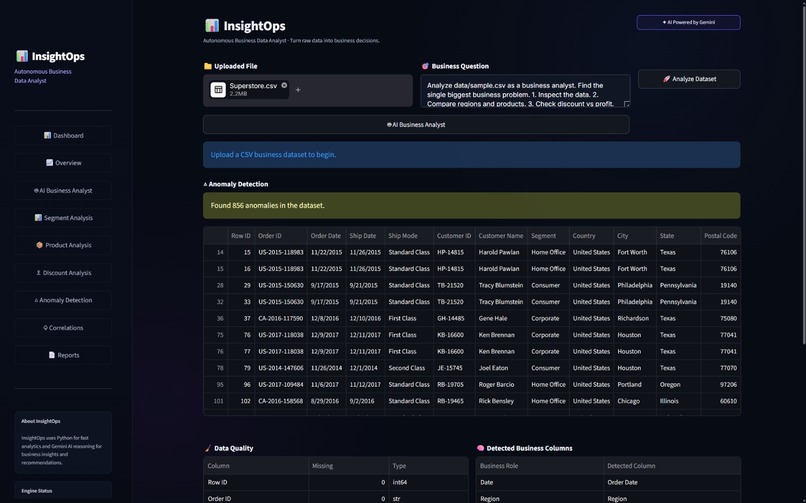The height and width of the screenshot is (503, 806).
Task: Click the Detected Column header
Action: tap(672, 466)
